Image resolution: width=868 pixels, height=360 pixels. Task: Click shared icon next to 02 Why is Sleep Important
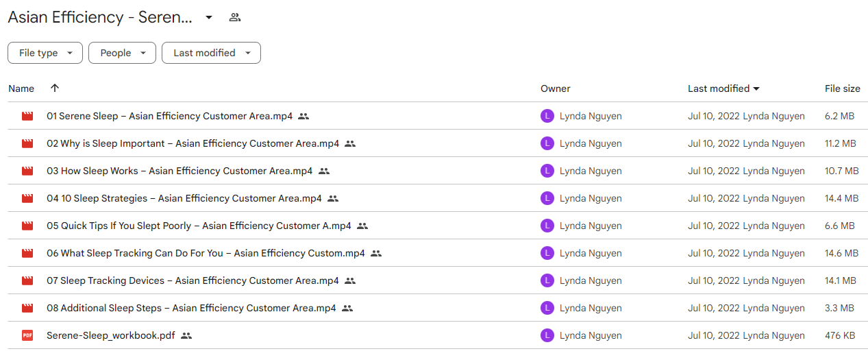point(350,144)
